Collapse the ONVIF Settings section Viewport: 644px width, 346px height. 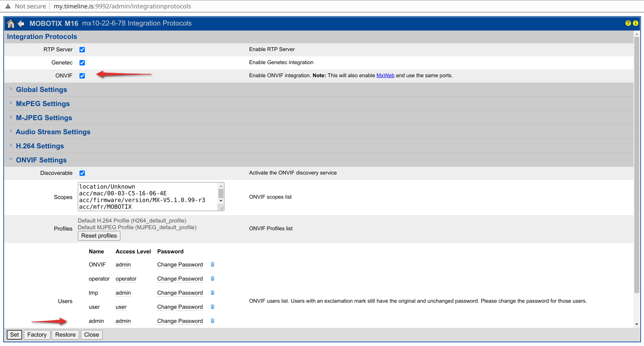[x=41, y=160]
